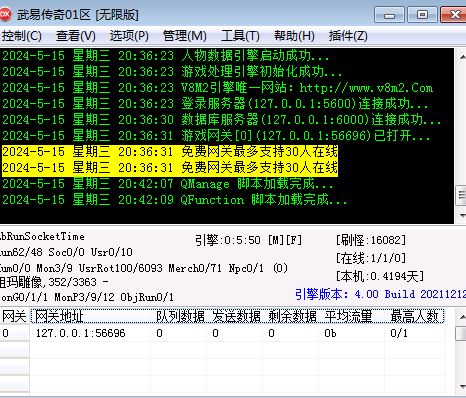Click log scrollbar up arrow

pos(462,56)
